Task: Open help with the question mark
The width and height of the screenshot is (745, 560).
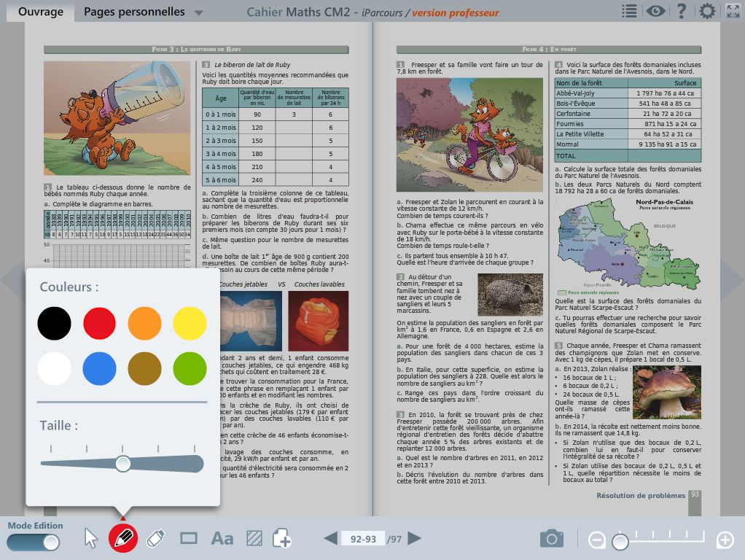Action: [682, 11]
